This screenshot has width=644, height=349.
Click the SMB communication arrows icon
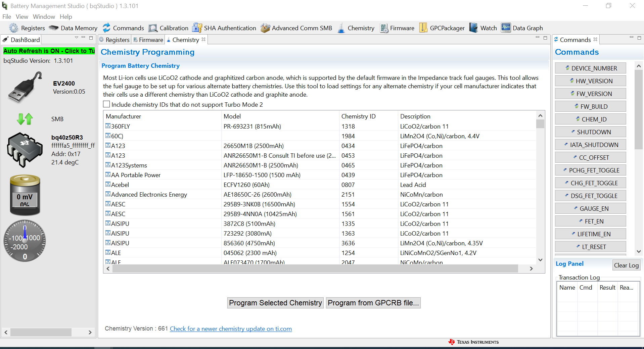[25, 119]
